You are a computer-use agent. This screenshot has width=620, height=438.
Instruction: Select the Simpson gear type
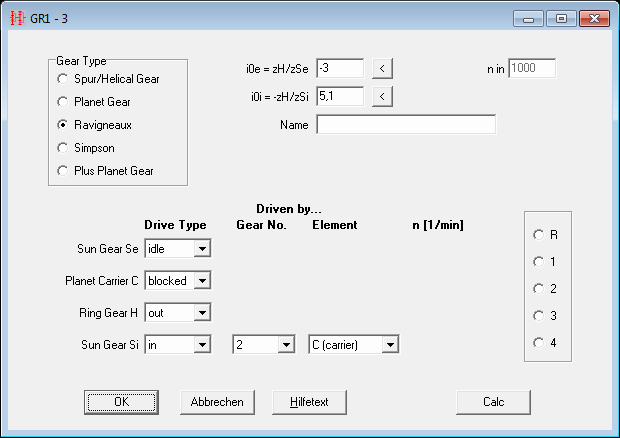[x=63, y=147]
